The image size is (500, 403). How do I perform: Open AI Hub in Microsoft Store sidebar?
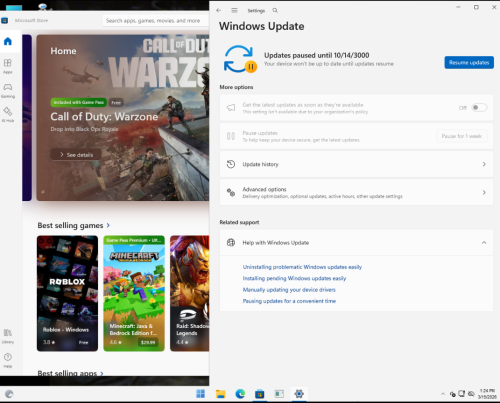point(8,114)
